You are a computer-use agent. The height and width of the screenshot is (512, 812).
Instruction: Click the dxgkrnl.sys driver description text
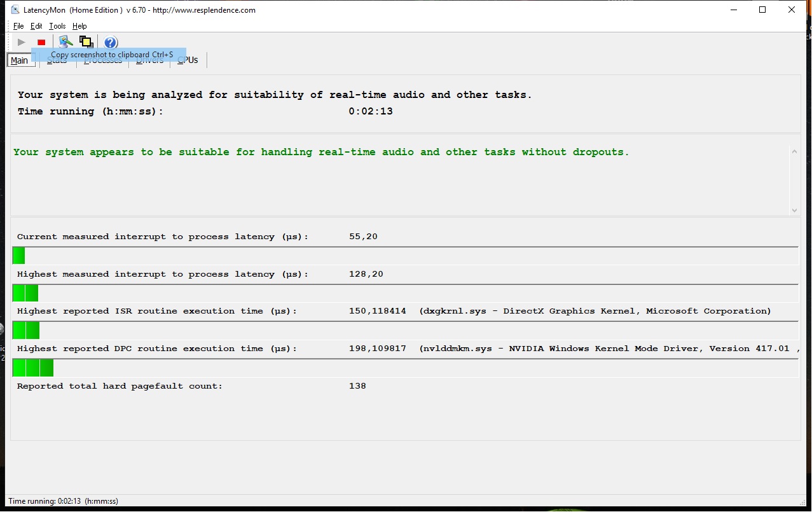pyautogui.click(x=595, y=311)
